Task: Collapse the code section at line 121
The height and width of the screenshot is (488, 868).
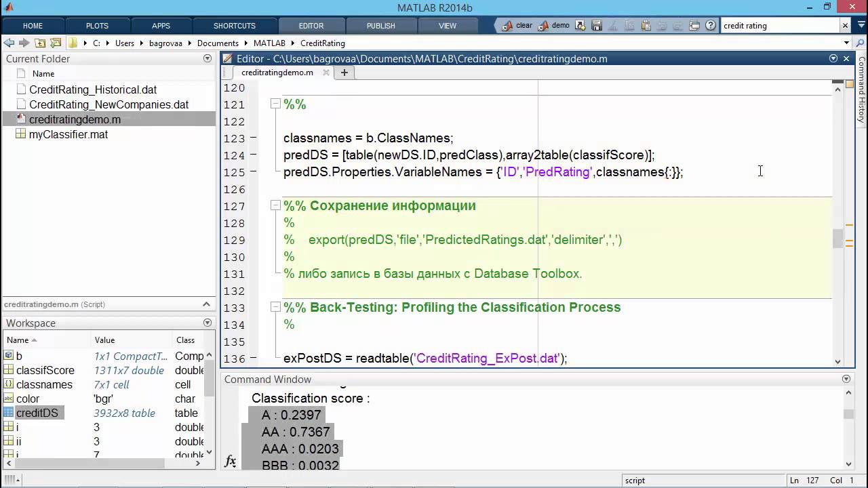Action: [275, 104]
